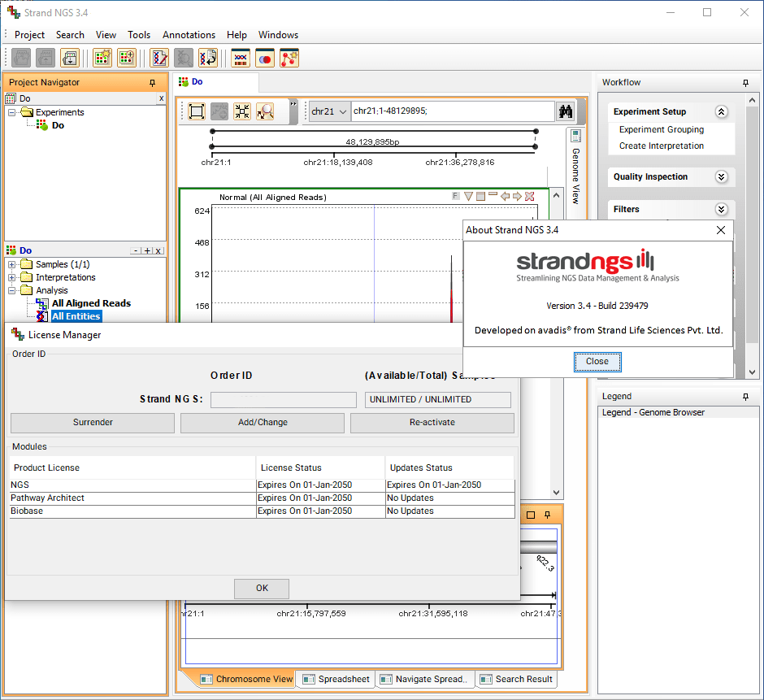Select the Chromosome View tab
Screen dimensions: 764x700
coord(246,679)
